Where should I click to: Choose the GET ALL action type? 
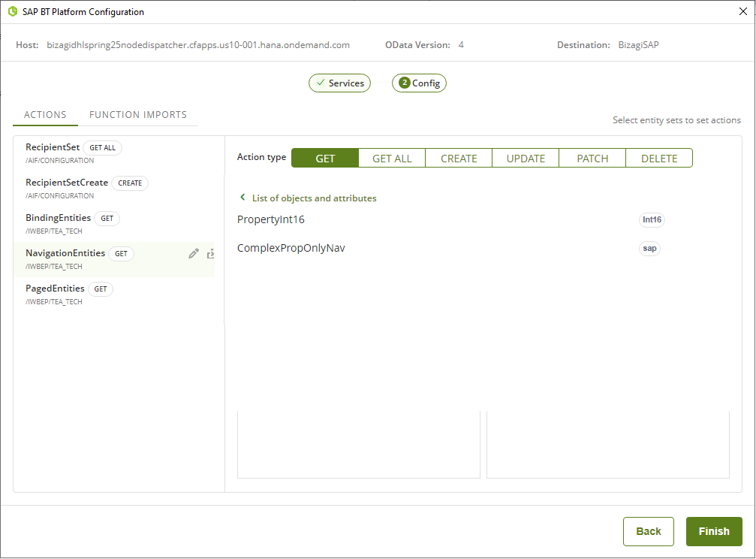pos(392,158)
